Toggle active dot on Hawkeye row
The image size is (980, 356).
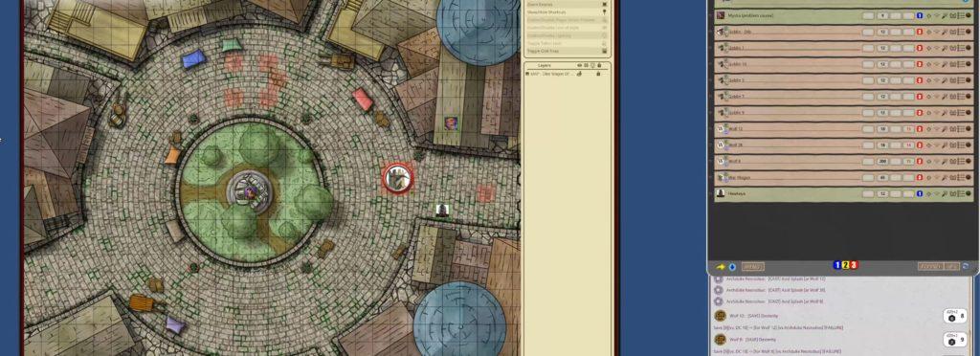[x=969, y=193]
